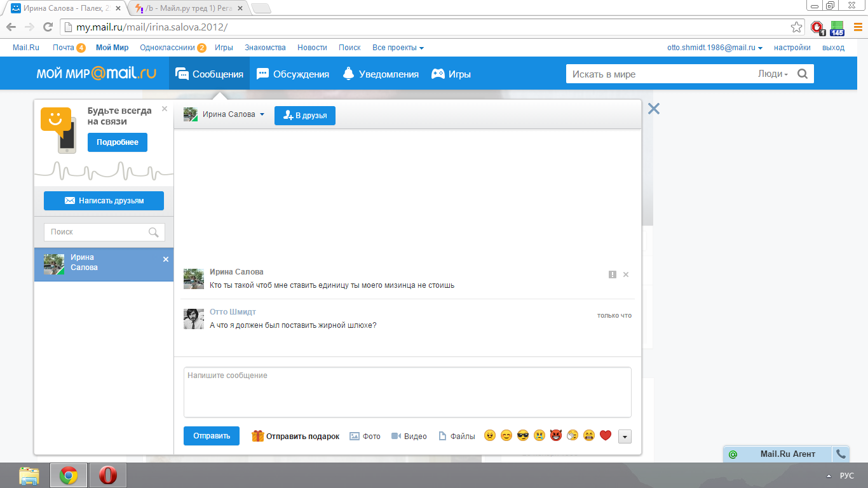Open the red ad-blocker extension
The height and width of the screenshot is (488, 868).
tap(818, 28)
